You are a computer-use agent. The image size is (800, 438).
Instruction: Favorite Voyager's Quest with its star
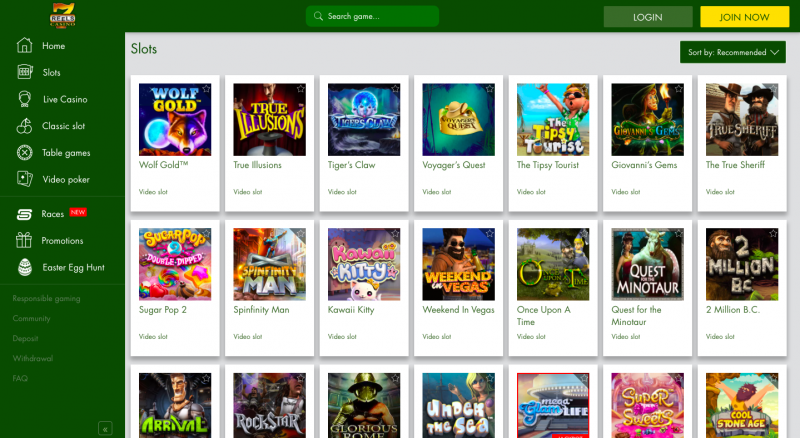pos(490,89)
